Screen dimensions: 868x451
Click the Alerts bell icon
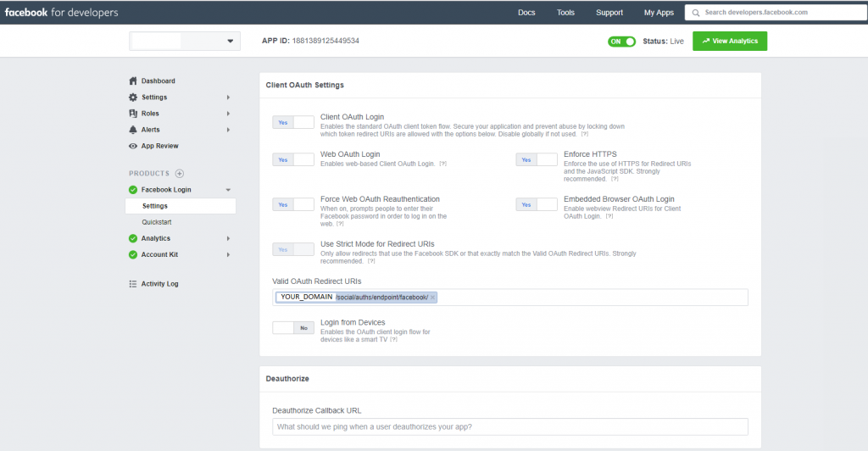click(x=133, y=130)
